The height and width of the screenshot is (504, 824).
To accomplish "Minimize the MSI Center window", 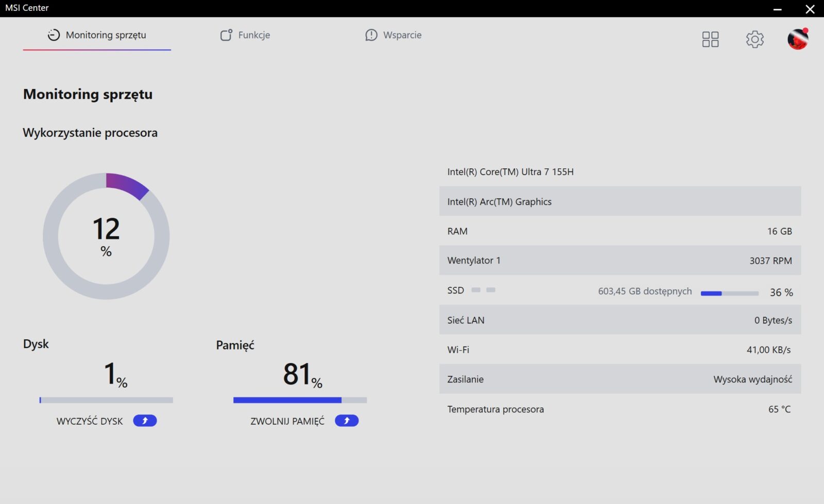I will (777, 9).
